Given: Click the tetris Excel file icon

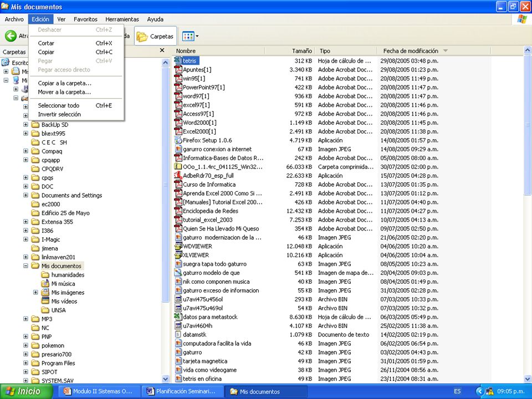Looking at the screenshot, I should tap(178, 60).
